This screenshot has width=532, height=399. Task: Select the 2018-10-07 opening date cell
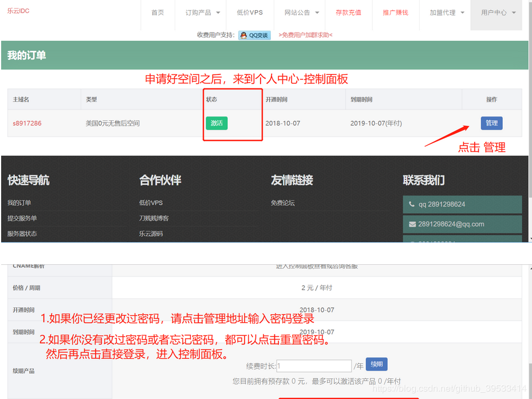point(283,123)
